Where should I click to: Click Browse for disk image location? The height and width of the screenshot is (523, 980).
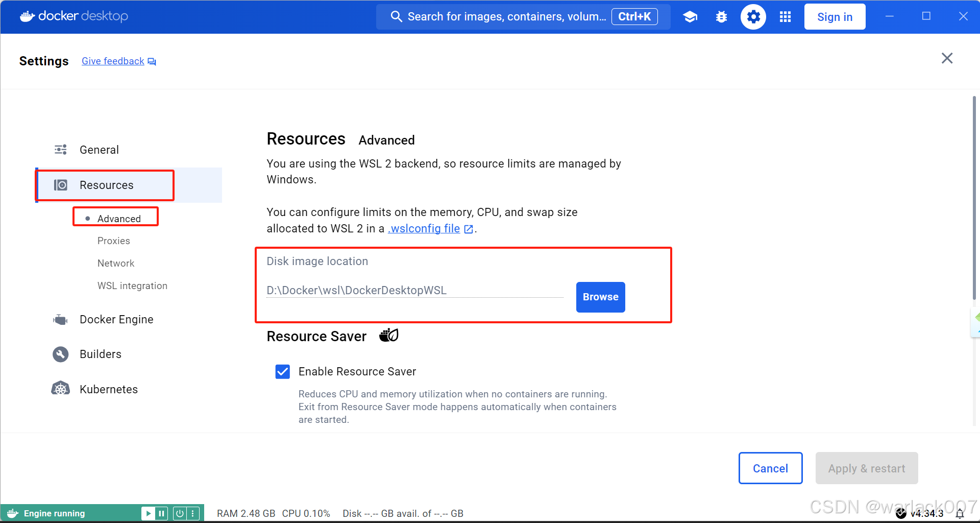click(x=600, y=297)
